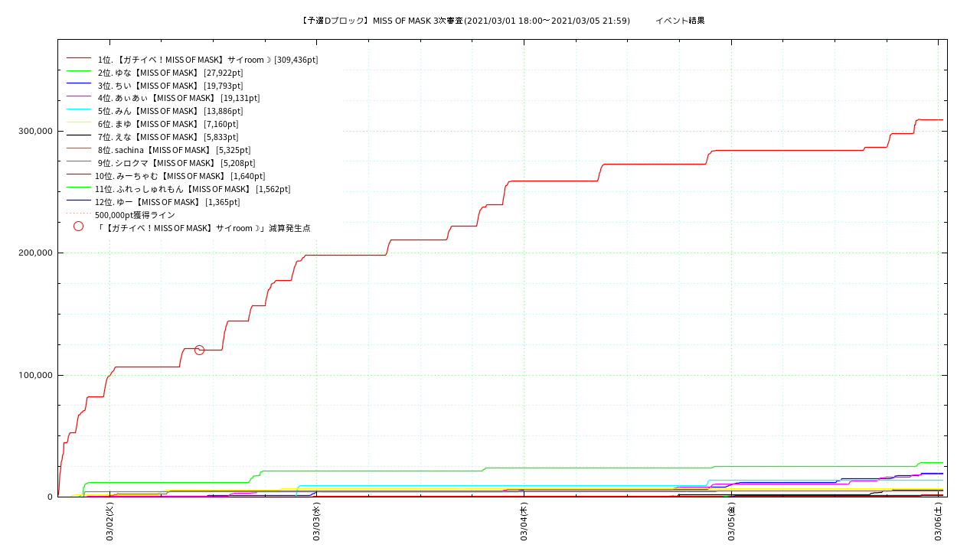Image resolution: width=980 pixels, height=551 pixels.
Task: Select legend entry 5位 みん 13,886pt
Action: (170, 112)
